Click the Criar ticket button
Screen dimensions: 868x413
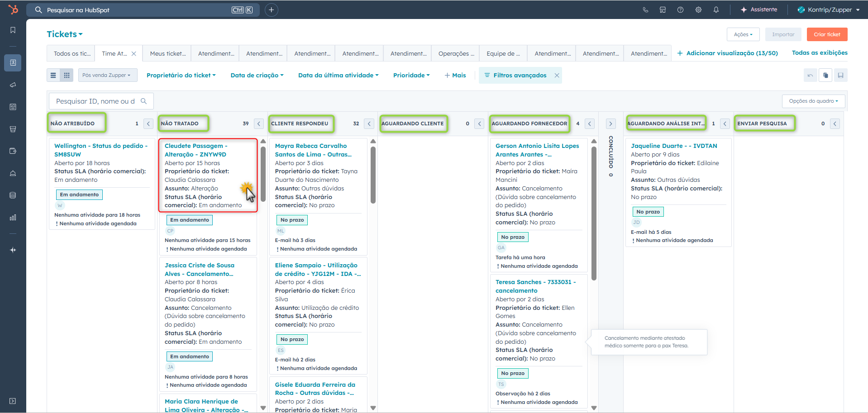tap(827, 34)
